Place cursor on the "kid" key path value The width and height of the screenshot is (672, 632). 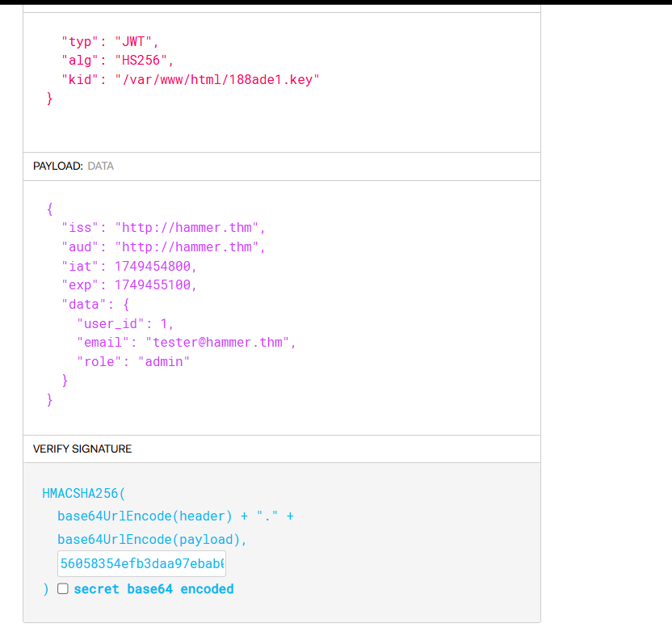pyautogui.click(x=218, y=79)
